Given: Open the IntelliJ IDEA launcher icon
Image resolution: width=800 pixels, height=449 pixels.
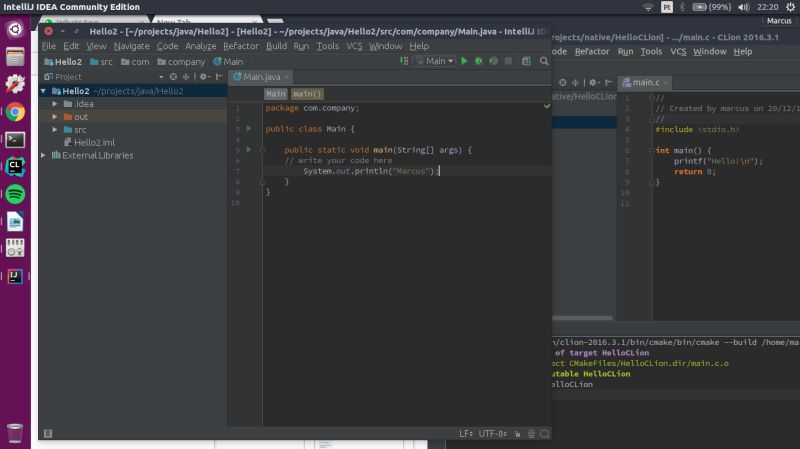Looking at the screenshot, I should (x=15, y=276).
